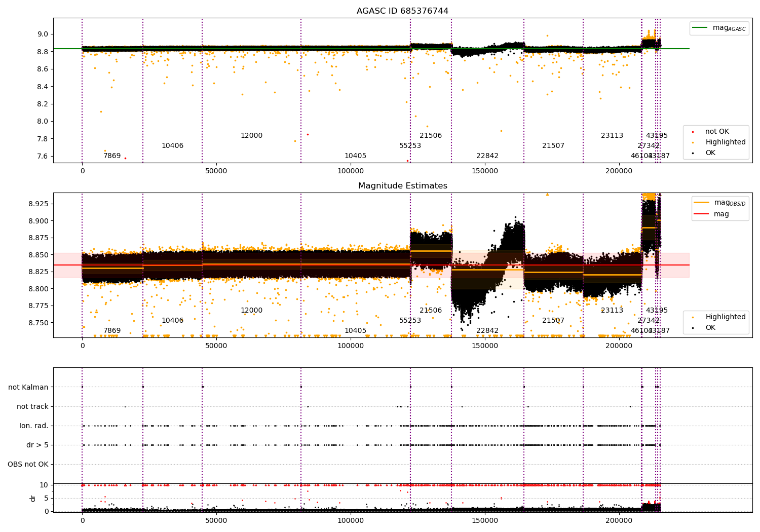Click obsid label 22842 in Magnitude Estimates plot
This screenshot has height=532, width=760.
(x=487, y=331)
